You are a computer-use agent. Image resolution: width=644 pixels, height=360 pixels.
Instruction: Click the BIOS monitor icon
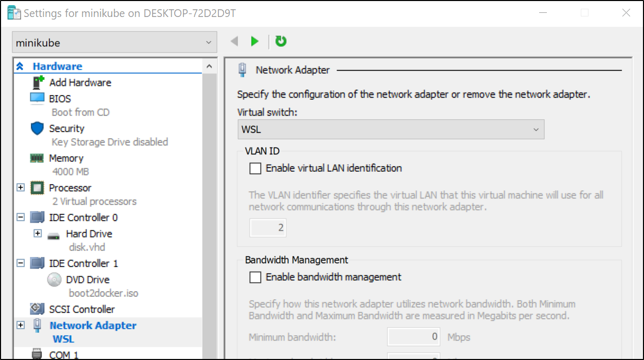(x=37, y=98)
